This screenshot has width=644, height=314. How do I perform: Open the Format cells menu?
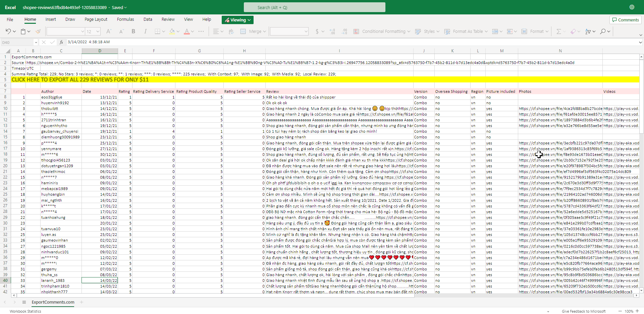pyautogui.click(x=535, y=31)
